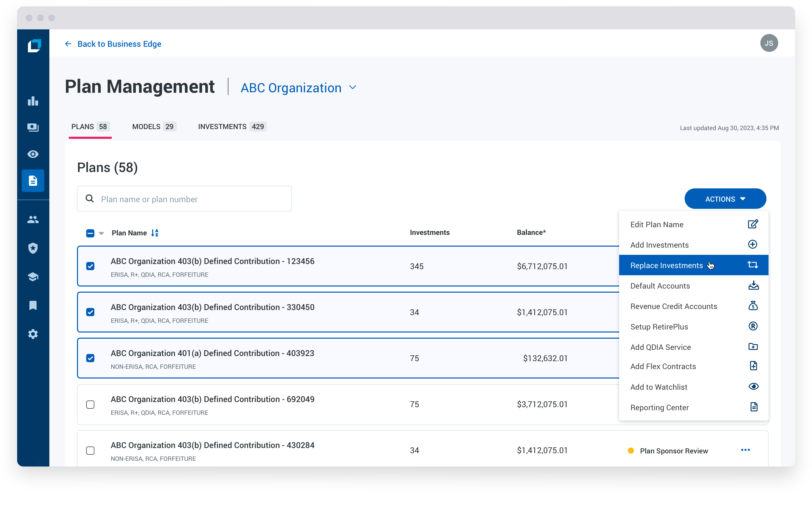Open the ACTIONS dropdown button
812x515 pixels.
point(725,199)
